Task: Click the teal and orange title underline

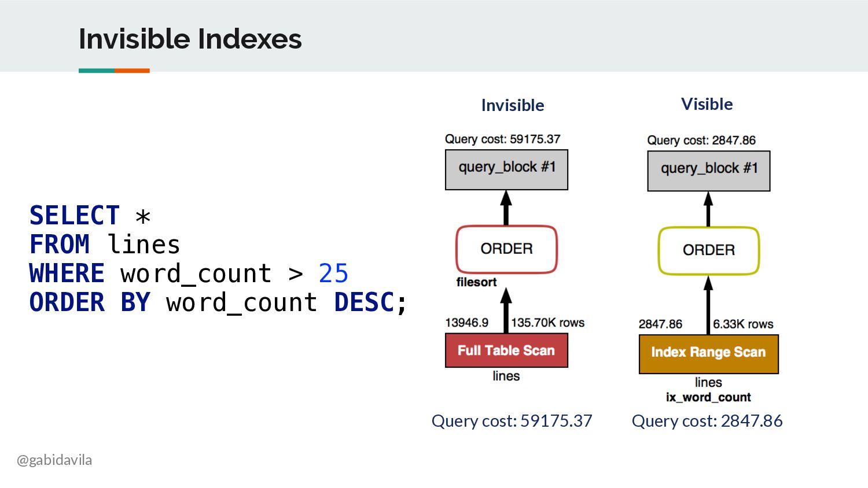Action: 114,71
